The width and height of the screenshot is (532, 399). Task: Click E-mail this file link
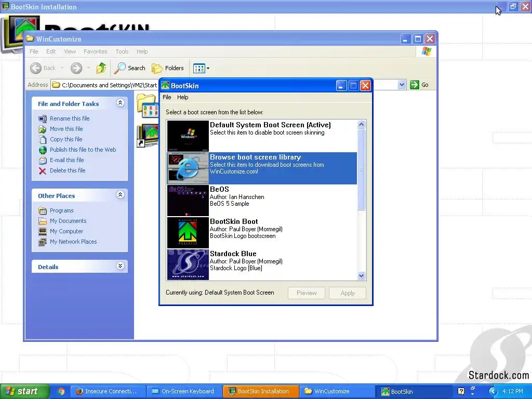coord(67,160)
